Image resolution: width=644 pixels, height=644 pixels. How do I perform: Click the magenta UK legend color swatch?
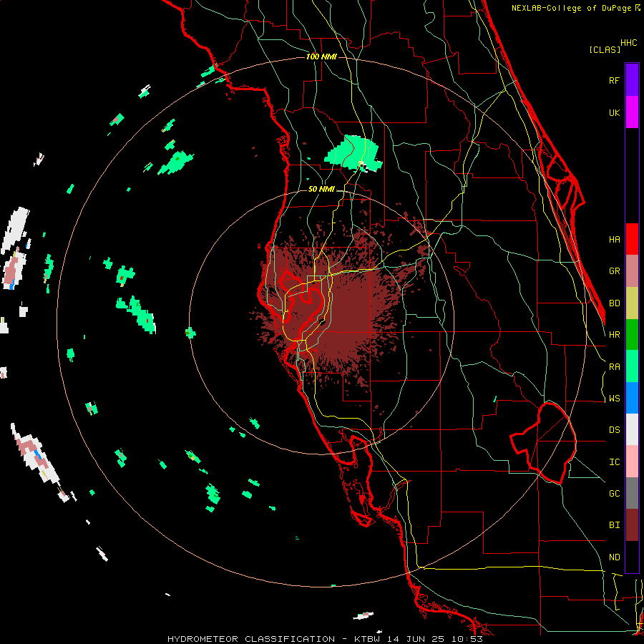(632, 112)
